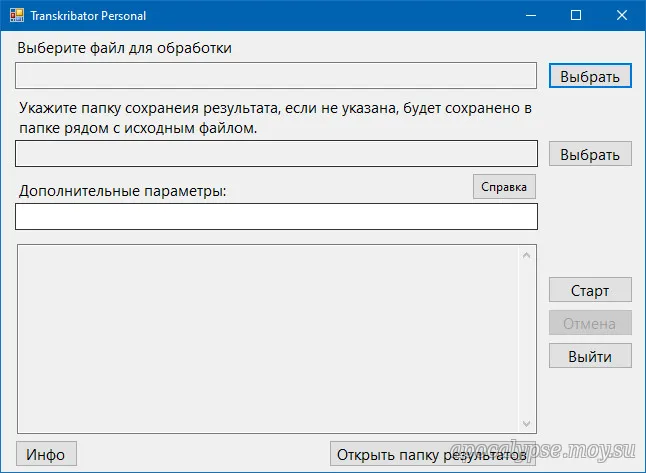This screenshot has height=473, width=646.
Task: Start processing with the Старт button
Action: pyautogui.click(x=590, y=291)
